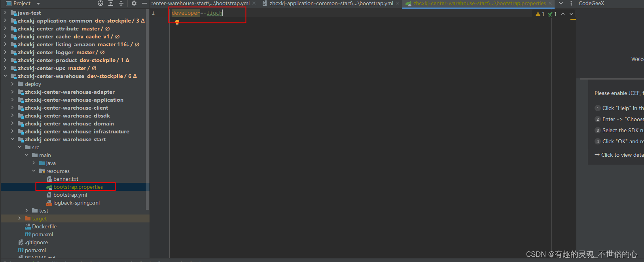Select zhcxkj-center-warehouse-infrastructure module
This screenshot has width=644, height=262.
(77, 131)
